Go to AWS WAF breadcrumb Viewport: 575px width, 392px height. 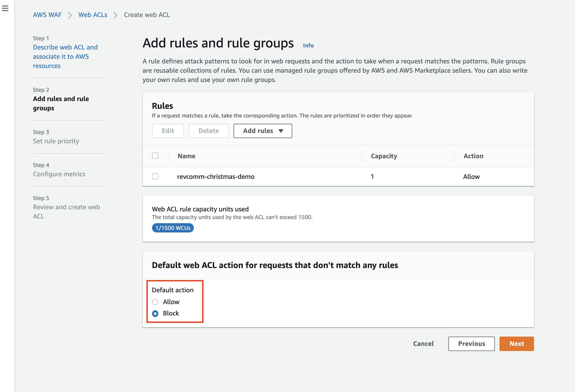click(x=47, y=15)
